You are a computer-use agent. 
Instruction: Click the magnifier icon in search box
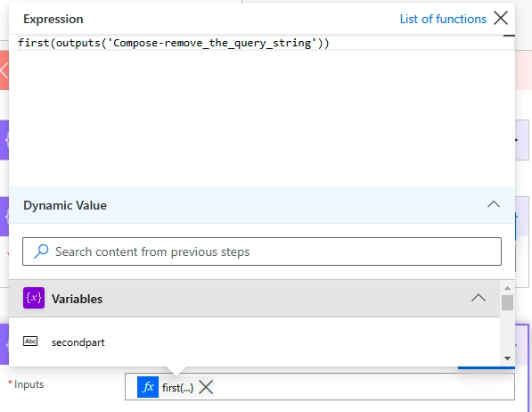[41, 251]
